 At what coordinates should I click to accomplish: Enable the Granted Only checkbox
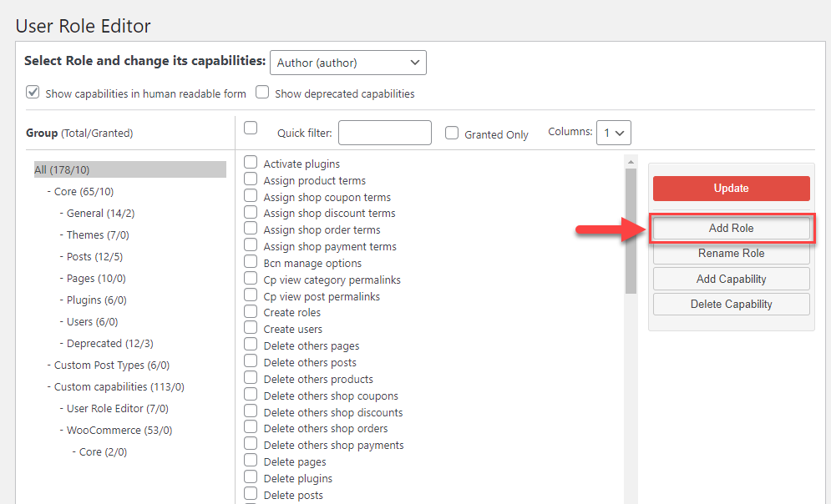point(452,133)
